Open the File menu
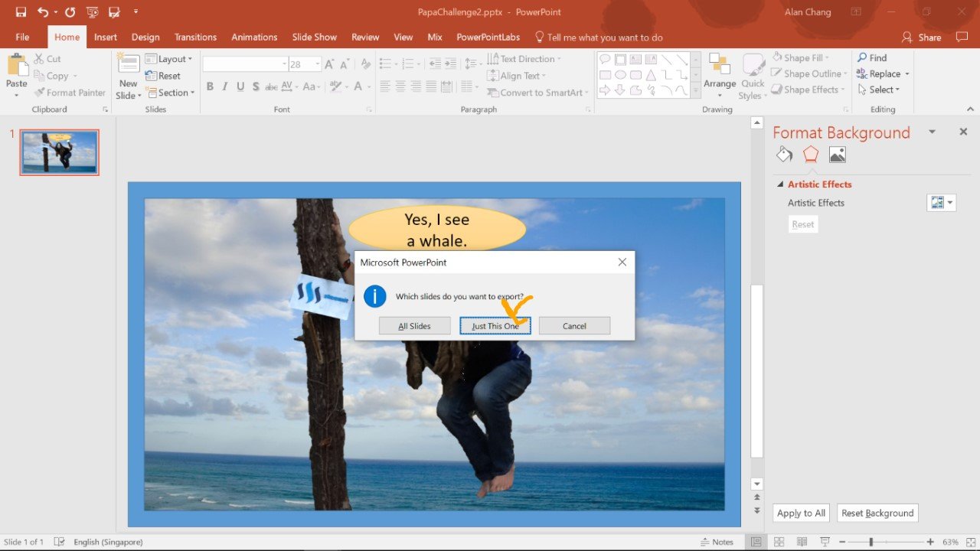The width and height of the screenshot is (980, 551). [22, 37]
